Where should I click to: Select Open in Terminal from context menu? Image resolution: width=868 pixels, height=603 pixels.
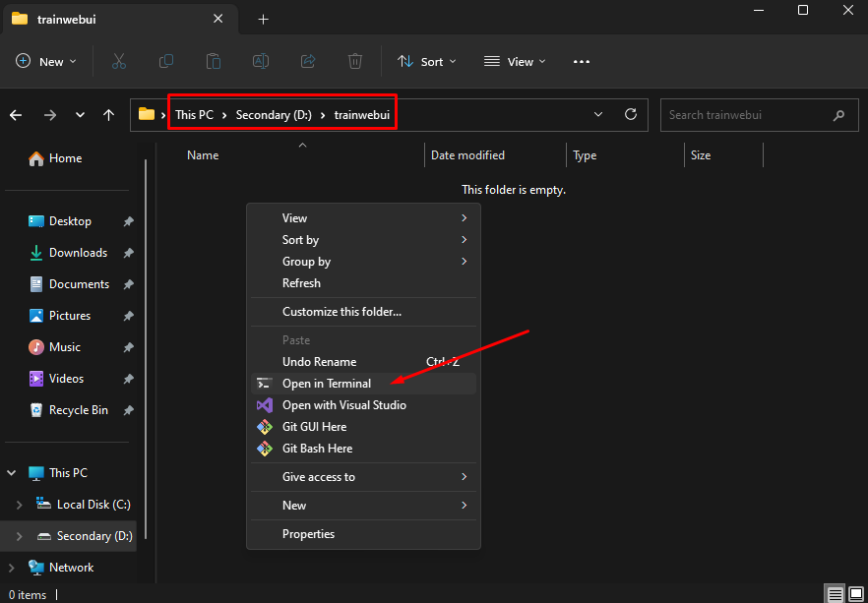tap(327, 384)
